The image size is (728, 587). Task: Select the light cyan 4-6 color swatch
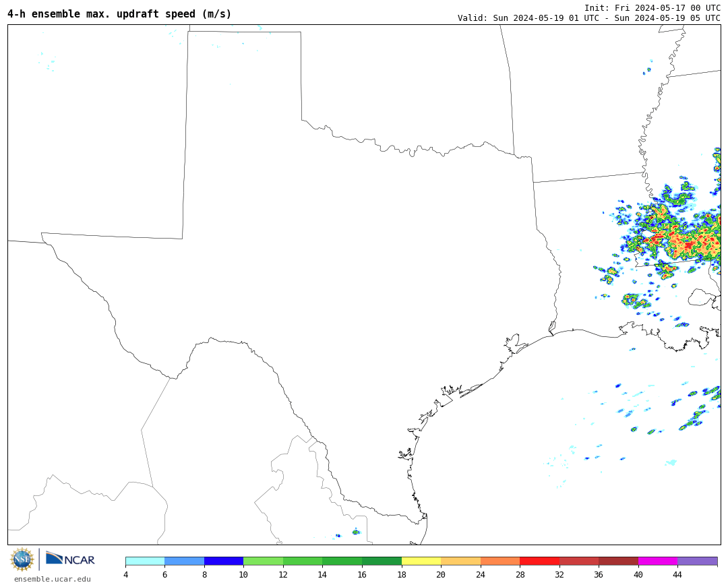click(146, 561)
